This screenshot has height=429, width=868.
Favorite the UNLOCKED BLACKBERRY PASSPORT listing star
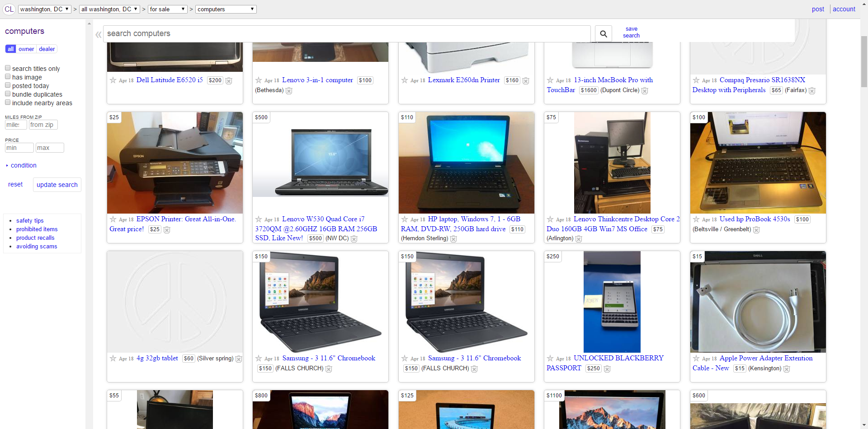coord(550,358)
